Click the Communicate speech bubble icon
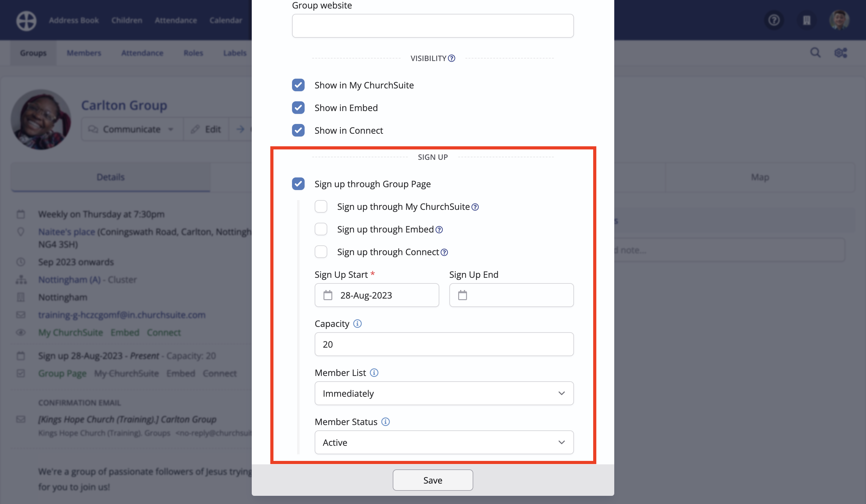Viewport: 866px width, 504px height. [x=93, y=129]
